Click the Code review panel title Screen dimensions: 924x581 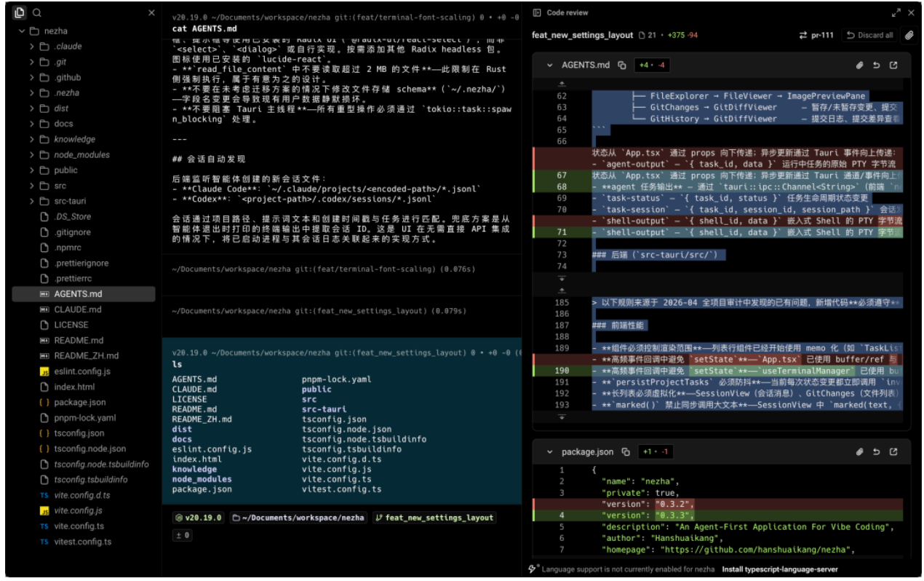567,12
